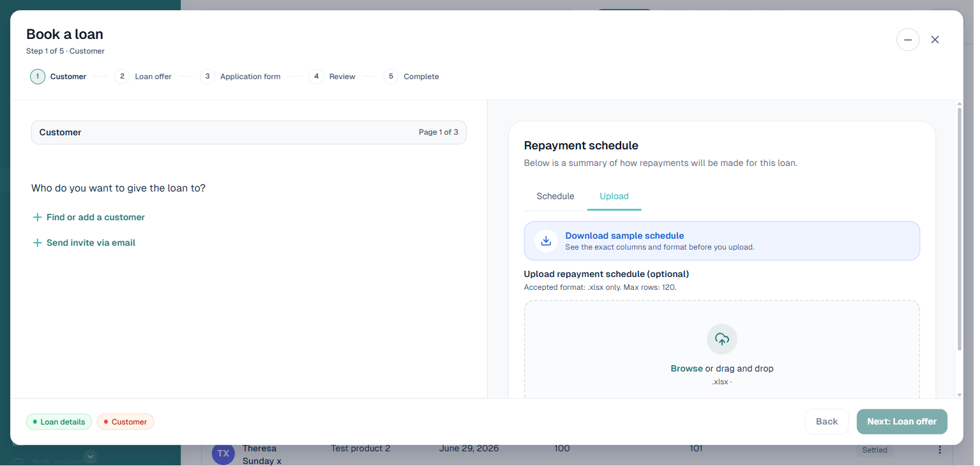Click the cloud upload icon

[721, 339]
